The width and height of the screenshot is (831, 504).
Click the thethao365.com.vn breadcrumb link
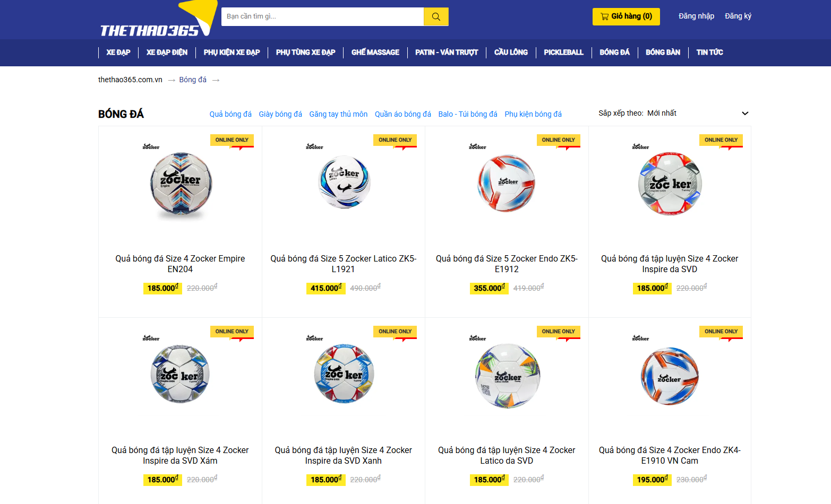(130, 80)
